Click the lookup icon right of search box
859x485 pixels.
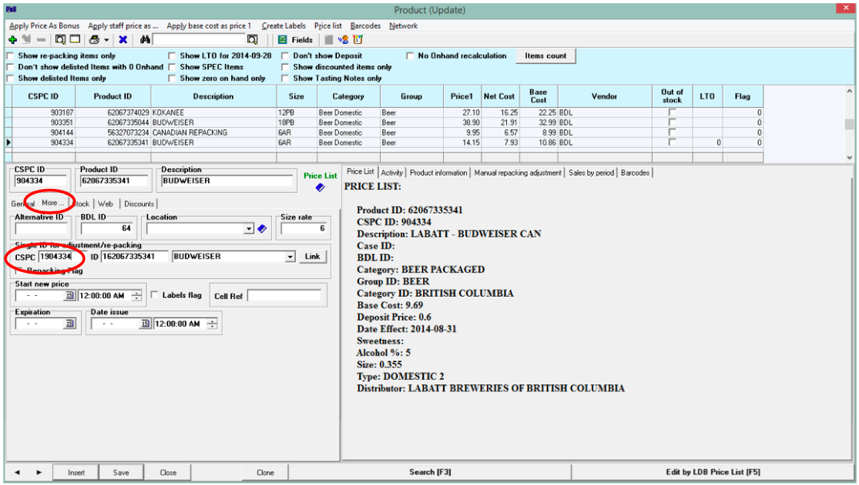point(252,40)
